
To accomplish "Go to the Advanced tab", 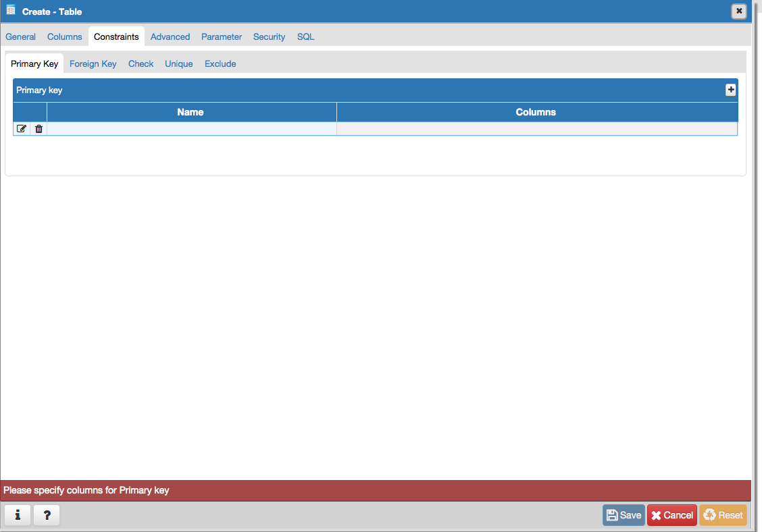I will click(170, 36).
